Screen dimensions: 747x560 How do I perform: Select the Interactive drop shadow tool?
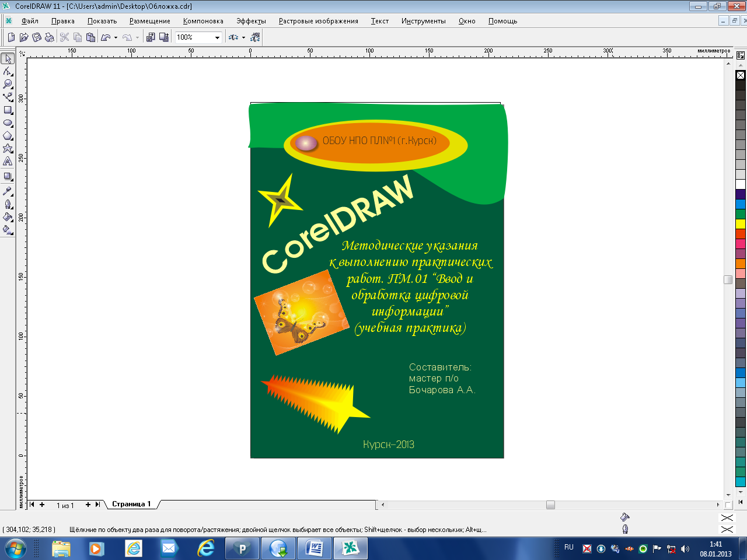coord(8,176)
